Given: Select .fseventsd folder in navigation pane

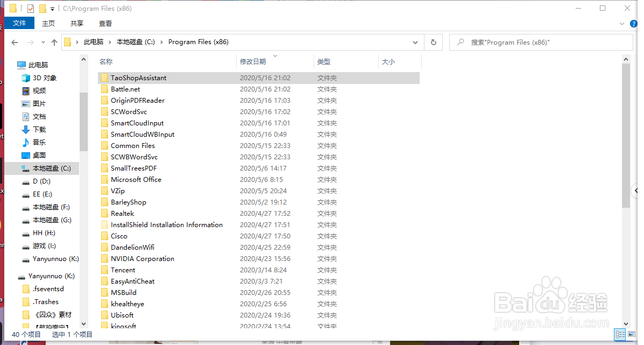Looking at the screenshot, I should [x=48, y=289].
